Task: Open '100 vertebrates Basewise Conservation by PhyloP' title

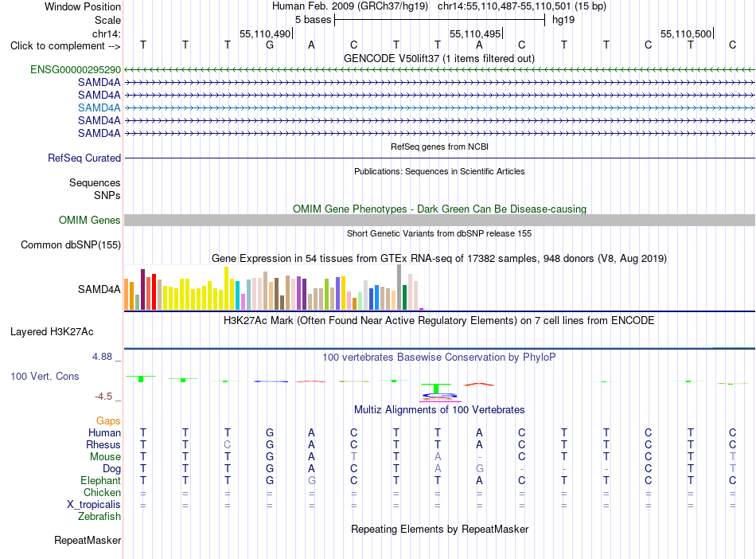Action: tap(439, 358)
